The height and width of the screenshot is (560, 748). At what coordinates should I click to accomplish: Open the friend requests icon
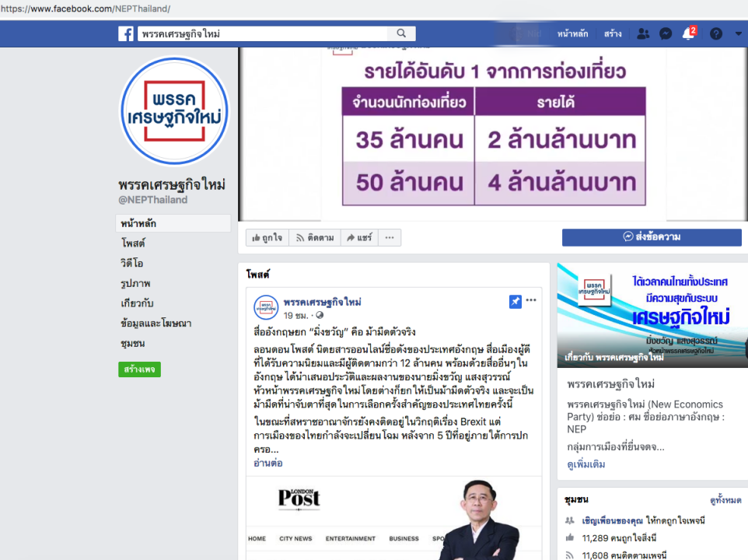pos(643,34)
